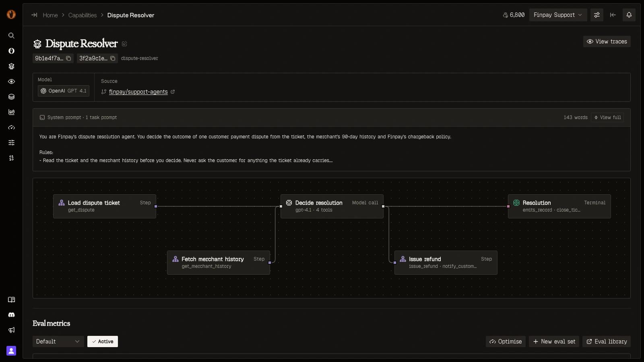The width and height of the screenshot is (644, 362).
Task: Select the Issue refund node
Action: (446, 263)
